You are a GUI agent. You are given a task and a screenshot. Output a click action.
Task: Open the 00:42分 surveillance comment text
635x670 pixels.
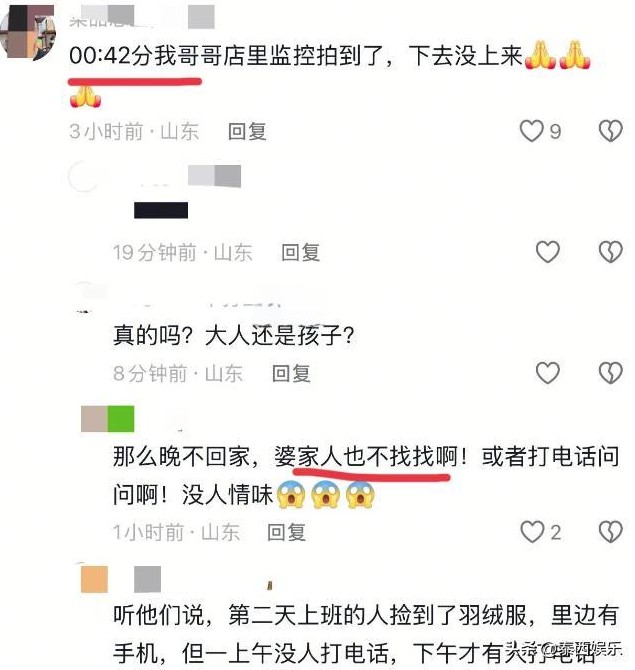(329, 72)
